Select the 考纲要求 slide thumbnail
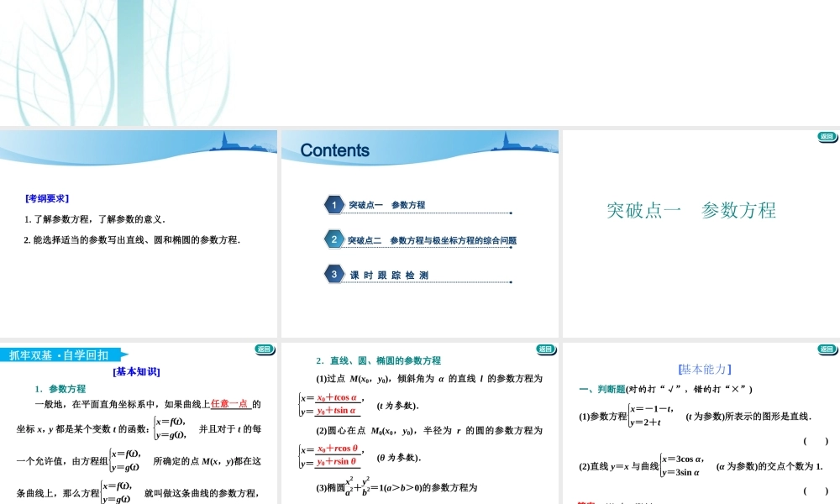Viewport: 840px width, 504px height. click(x=139, y=231)
